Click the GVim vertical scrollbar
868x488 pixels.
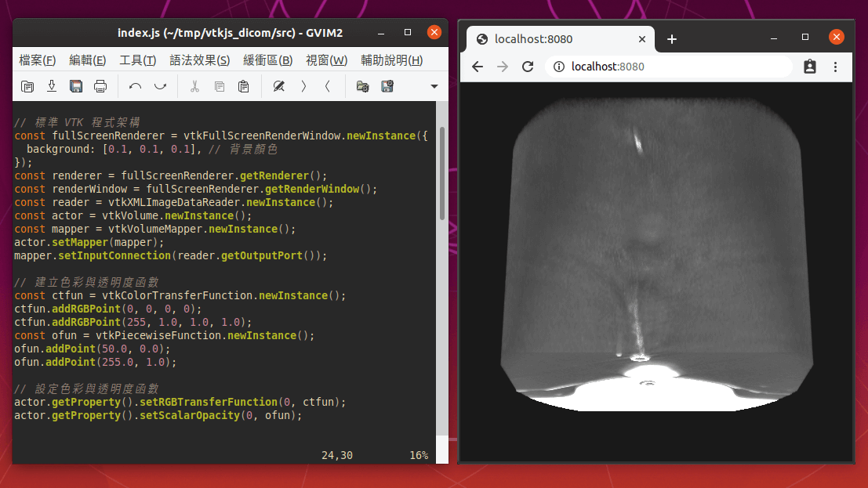pyautogui.click(x=442, y=172)
